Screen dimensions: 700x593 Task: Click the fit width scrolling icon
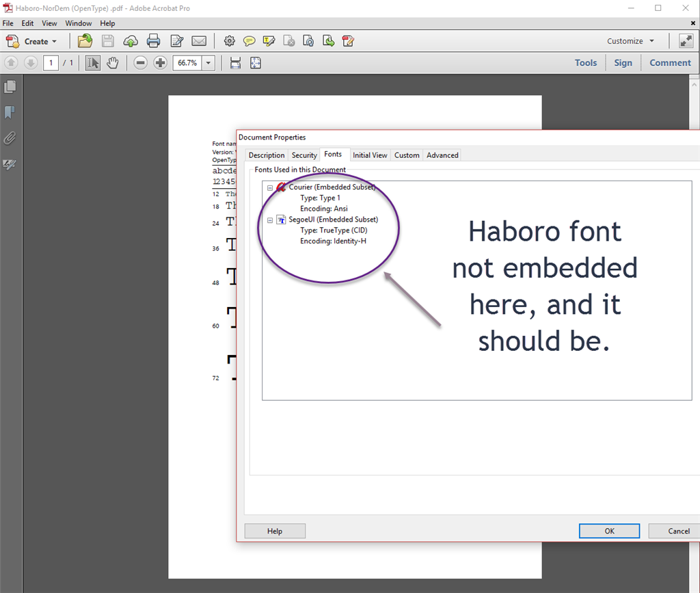[x=235, y=63]
